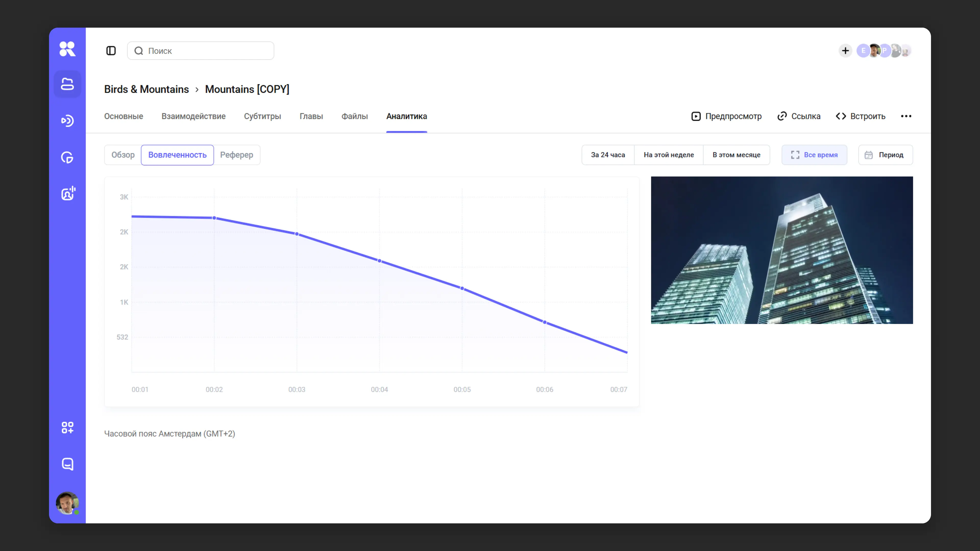
Task: Go to Birds & Mountains breadcrumb
Action: (146, 89)
